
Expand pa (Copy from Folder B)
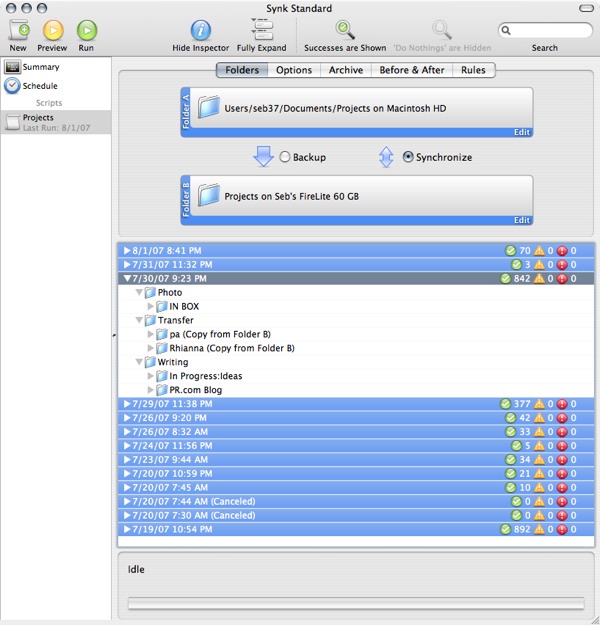151,334
